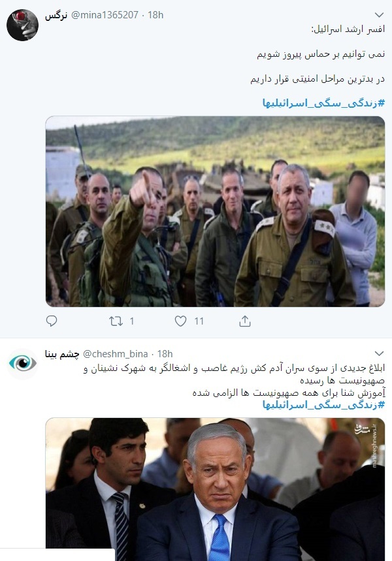This screenshot has height=561, width=392.
Task: Open the soldiers photo in first tweet
Action: pos(215,212)
